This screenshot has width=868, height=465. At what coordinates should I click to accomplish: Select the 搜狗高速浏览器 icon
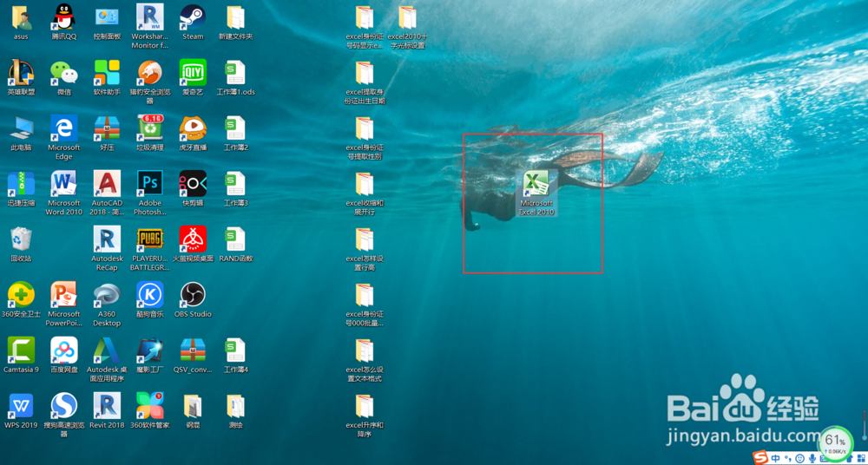[x=64, y=416]
